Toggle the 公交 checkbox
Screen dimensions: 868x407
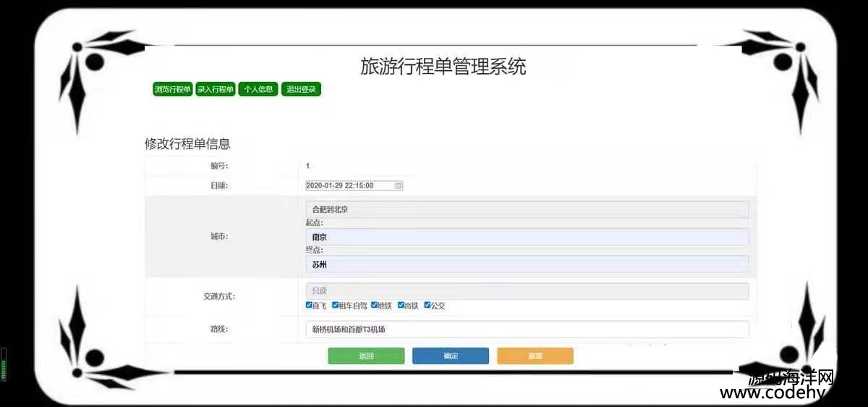[427, 305]
